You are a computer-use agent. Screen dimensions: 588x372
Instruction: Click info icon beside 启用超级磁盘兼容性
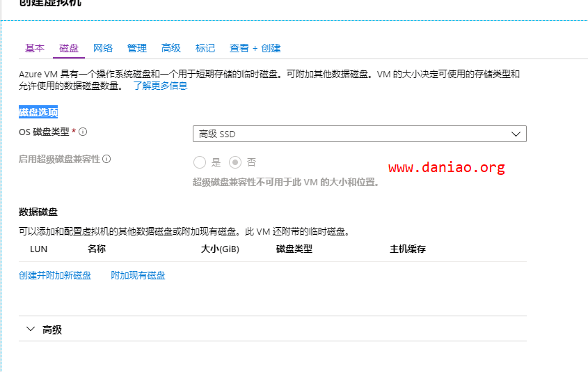click(106, 159)
